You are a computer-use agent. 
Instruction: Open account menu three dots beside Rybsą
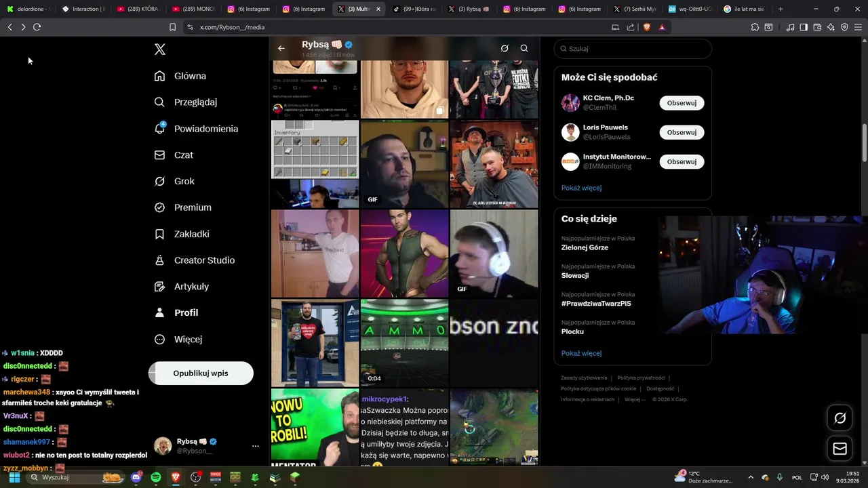pos(256,446)
